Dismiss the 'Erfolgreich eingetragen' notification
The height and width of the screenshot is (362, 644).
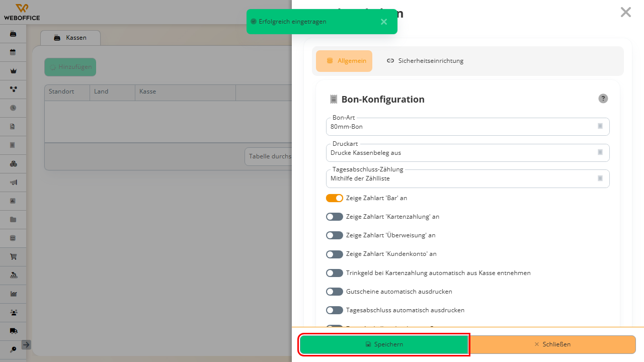(384, 22)
